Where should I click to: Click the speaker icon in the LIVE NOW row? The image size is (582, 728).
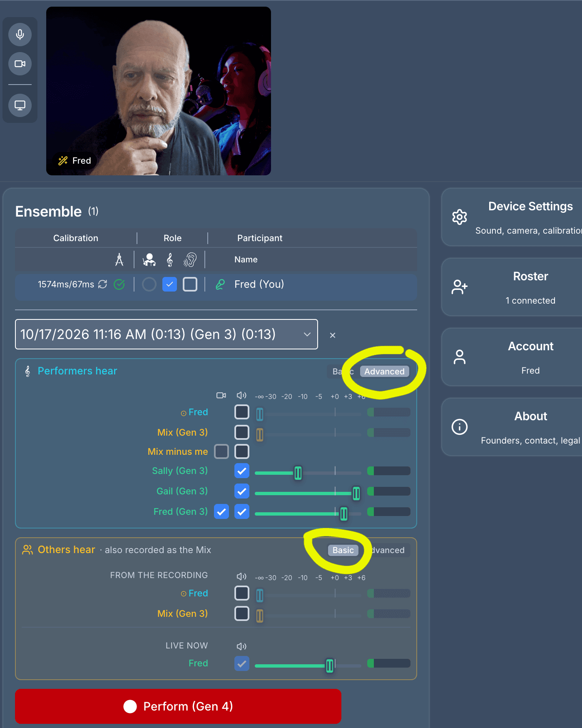(x=241, y=646)
